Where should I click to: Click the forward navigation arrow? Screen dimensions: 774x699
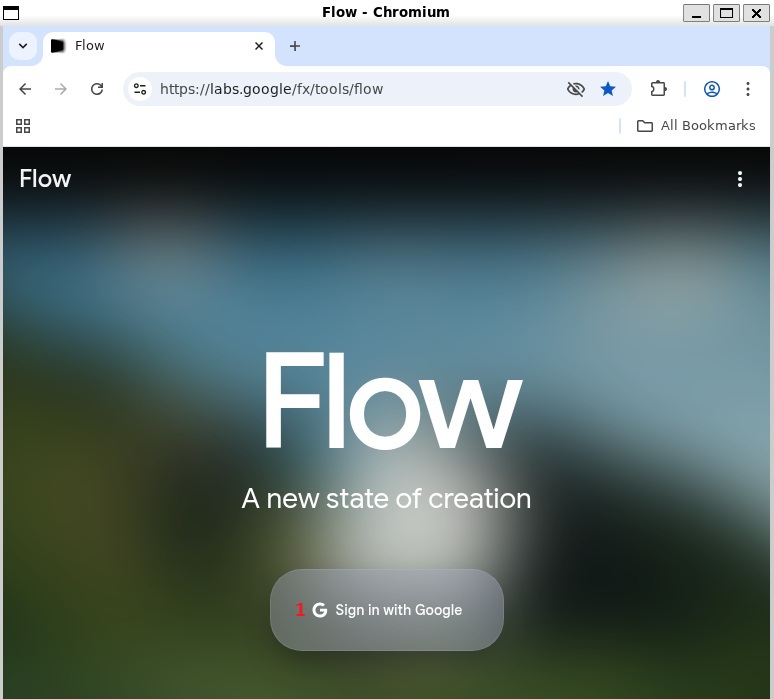[61, 89]
